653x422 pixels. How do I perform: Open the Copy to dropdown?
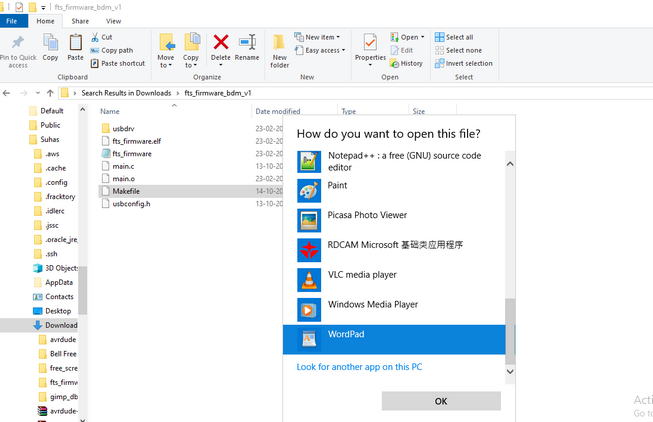(191, 50)
